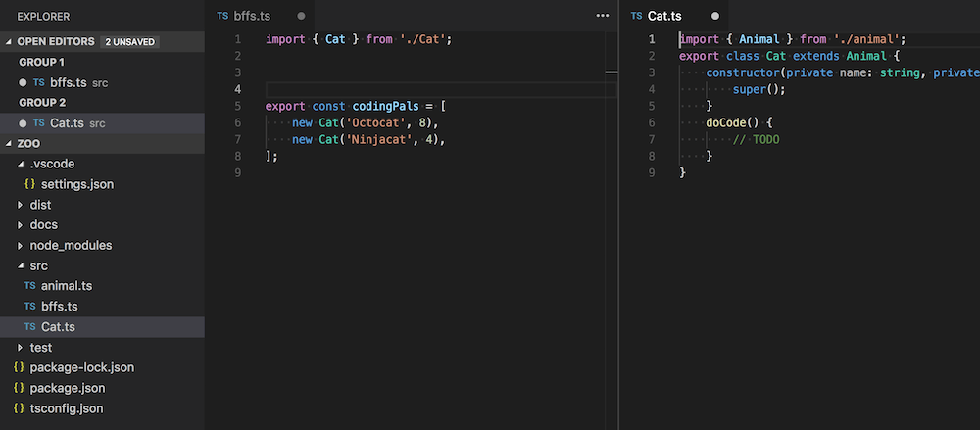Click the JSON icon beside settings.json
The height and width of the screenshot is (430, 980).
(30, 184)
